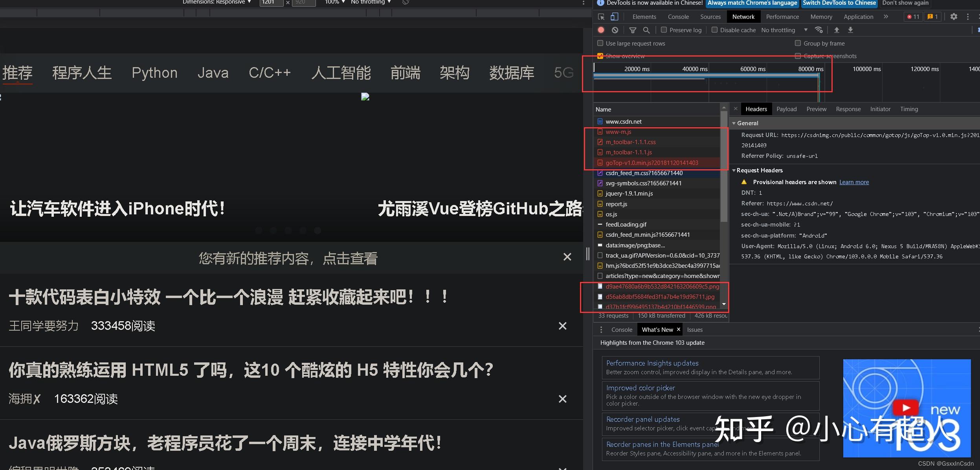Switch to the Performance panel tab
This screenshot has height=470, width=980.
[x=782, y=16]
